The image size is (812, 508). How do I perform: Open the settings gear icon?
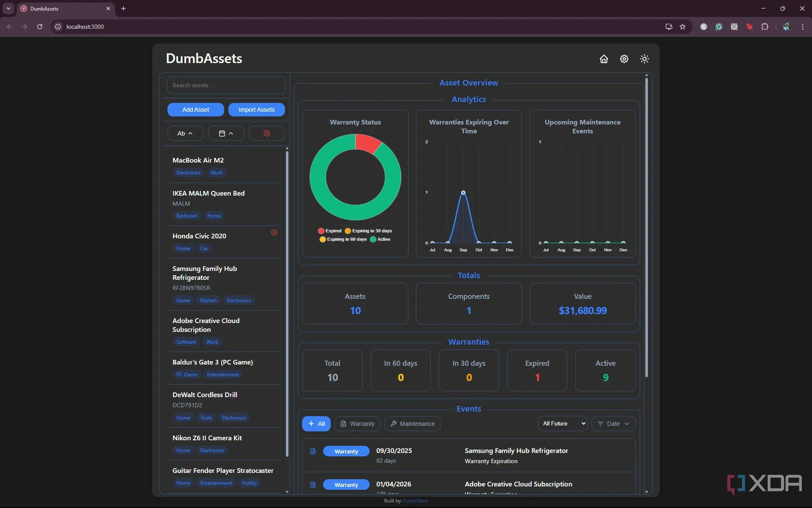[x=624, y=59]
